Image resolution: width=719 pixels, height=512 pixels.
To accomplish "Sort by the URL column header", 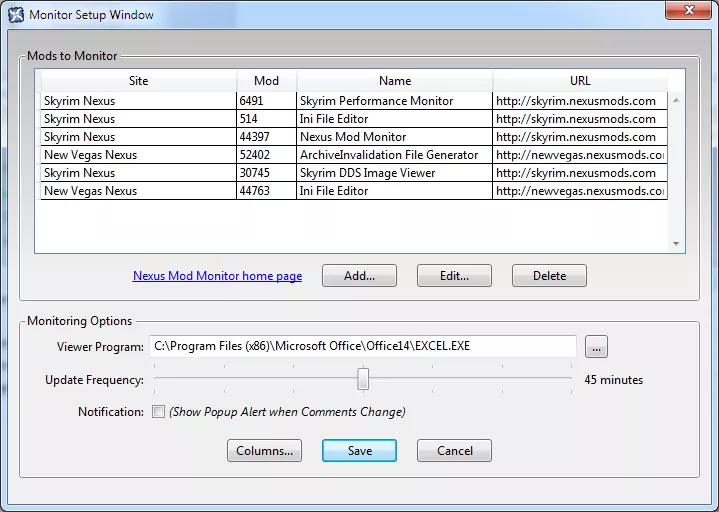I will [580, 81].
